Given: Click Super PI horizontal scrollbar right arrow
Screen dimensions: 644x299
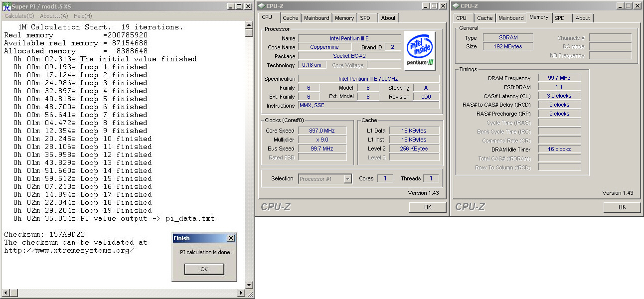Looking at the screenshot, I should tap(241, 293).
